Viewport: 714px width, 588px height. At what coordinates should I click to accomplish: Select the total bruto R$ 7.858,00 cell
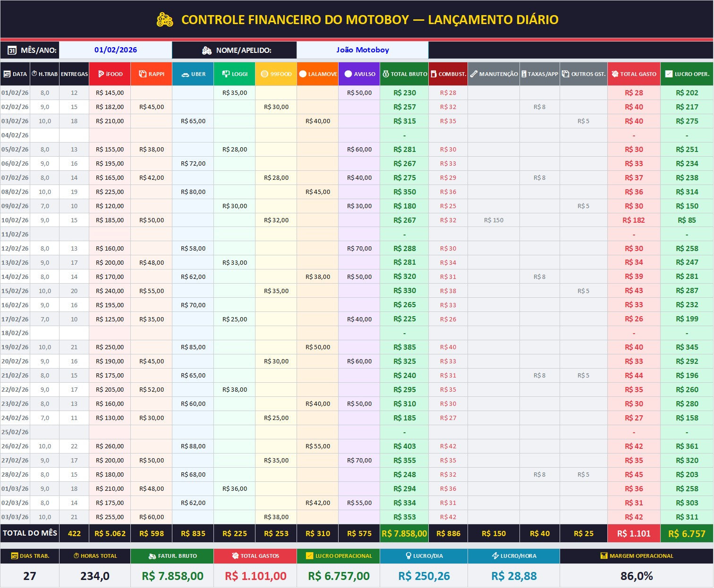(404, 534)
